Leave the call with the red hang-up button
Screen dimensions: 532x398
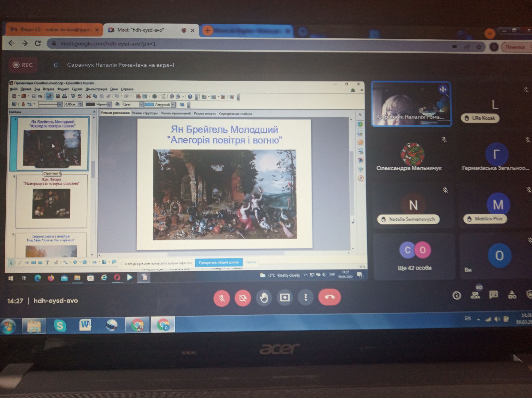(329, 297)
